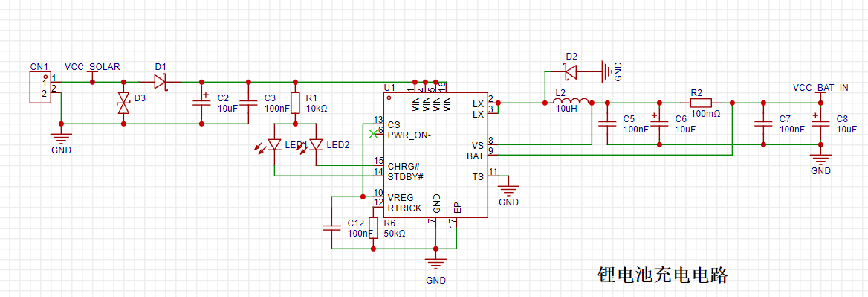The width and height of the screenshot is (868, 297).
Task: Select the R1 10kΩ resistor symbol
Action: tap(295, 103)
